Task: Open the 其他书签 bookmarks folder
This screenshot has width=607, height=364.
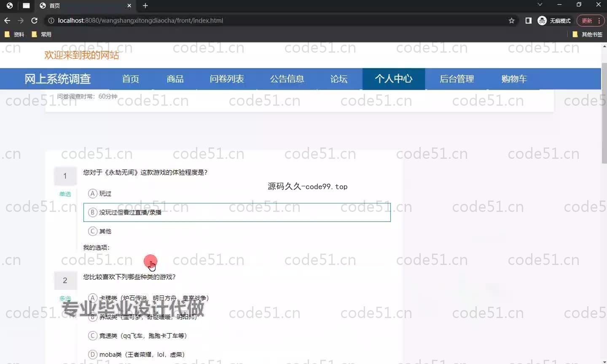Action: pos(587,34)
